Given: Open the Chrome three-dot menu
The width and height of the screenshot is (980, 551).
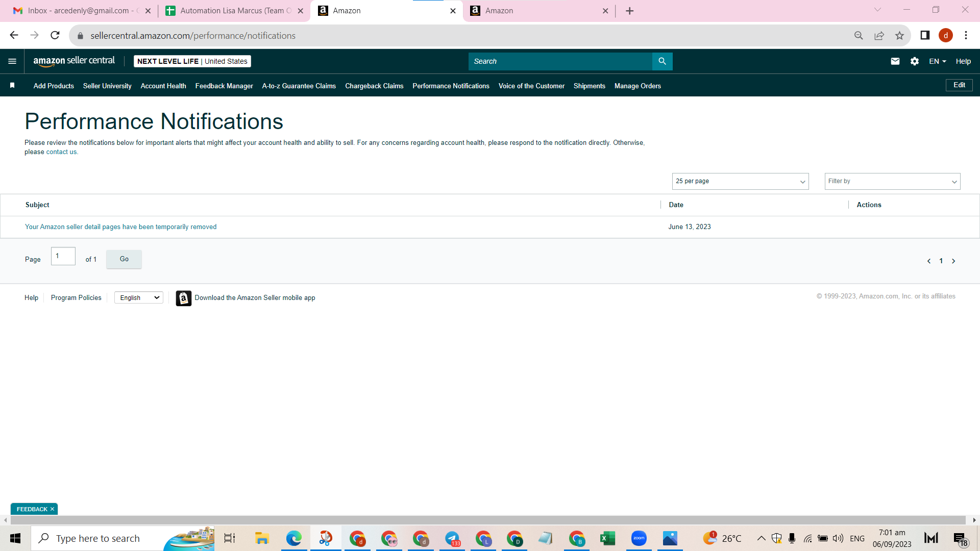Looking at the screenshot, I should [966, 35].
